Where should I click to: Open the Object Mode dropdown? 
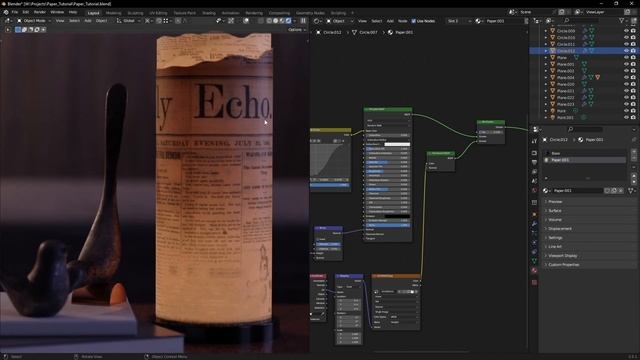(34, 20)
